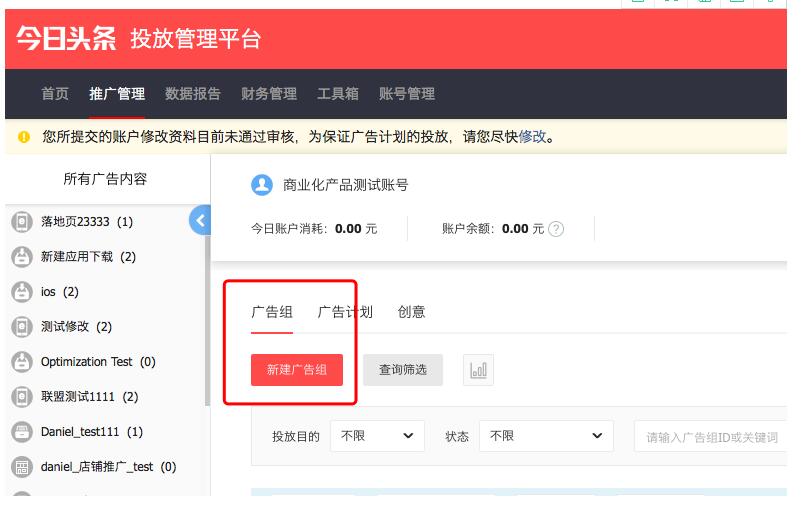This screenshot has height=506, width=804.
Task: Click the icon beside ios (2)
Action: coord(22,292)
